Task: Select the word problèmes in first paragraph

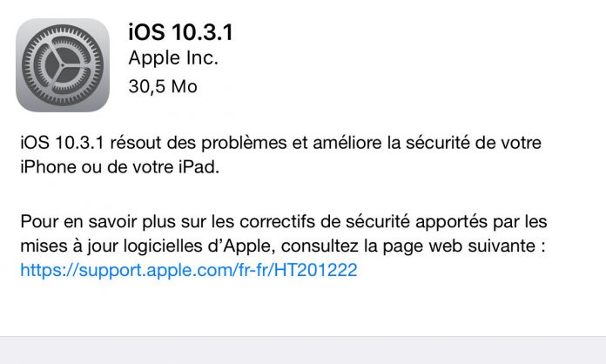Action: [x=244, y=143]
